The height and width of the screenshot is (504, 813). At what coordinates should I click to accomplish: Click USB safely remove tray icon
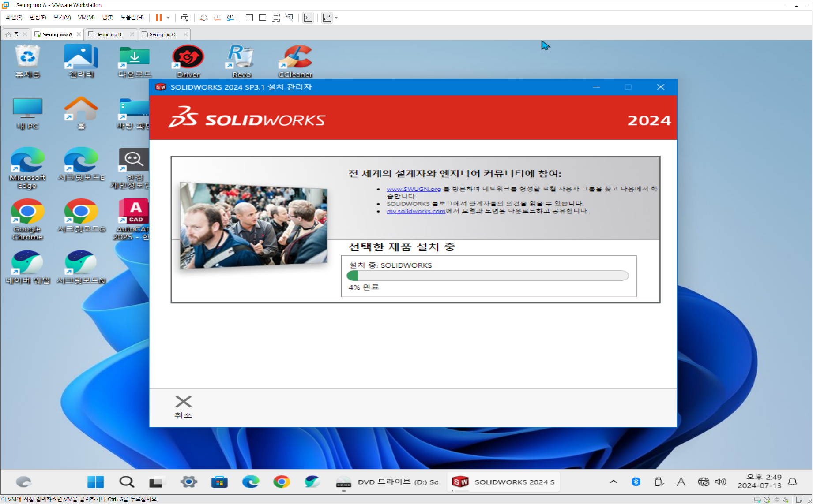(659, 482)
